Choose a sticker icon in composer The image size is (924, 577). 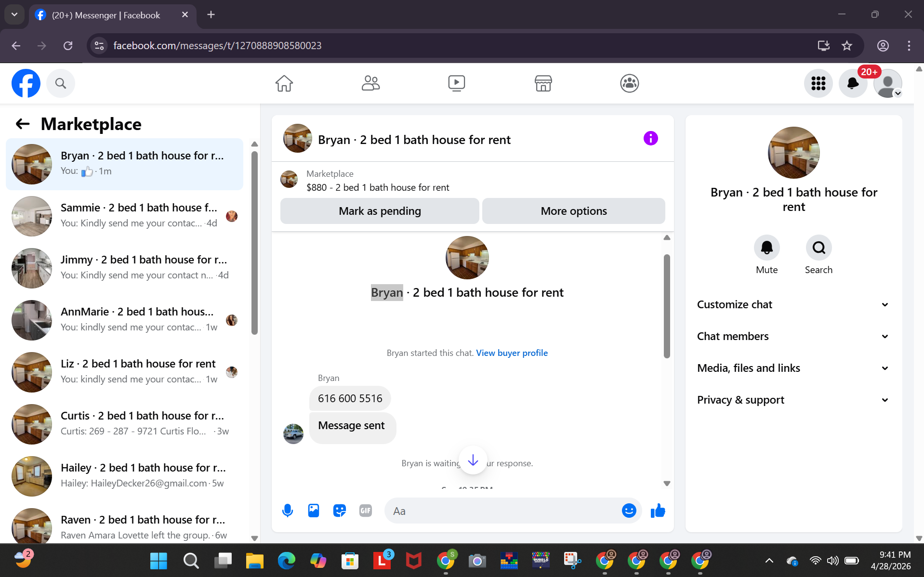(x=340, y=511)
